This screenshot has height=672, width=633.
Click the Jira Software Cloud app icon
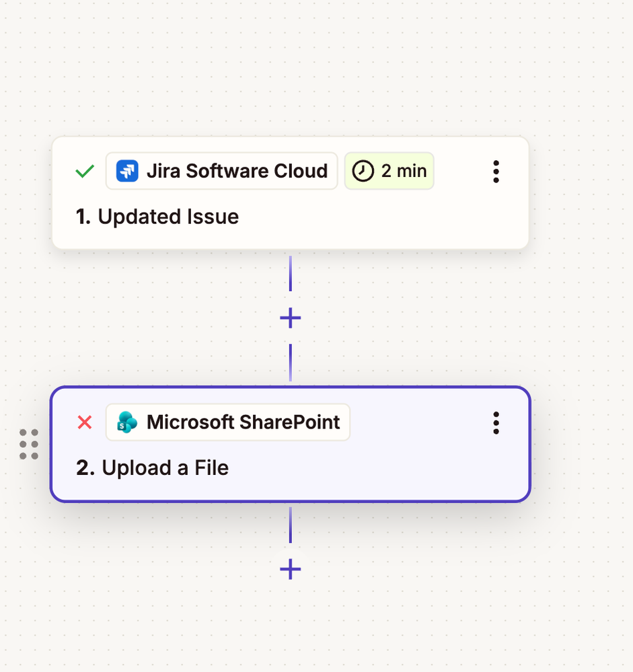pos(127,171)
